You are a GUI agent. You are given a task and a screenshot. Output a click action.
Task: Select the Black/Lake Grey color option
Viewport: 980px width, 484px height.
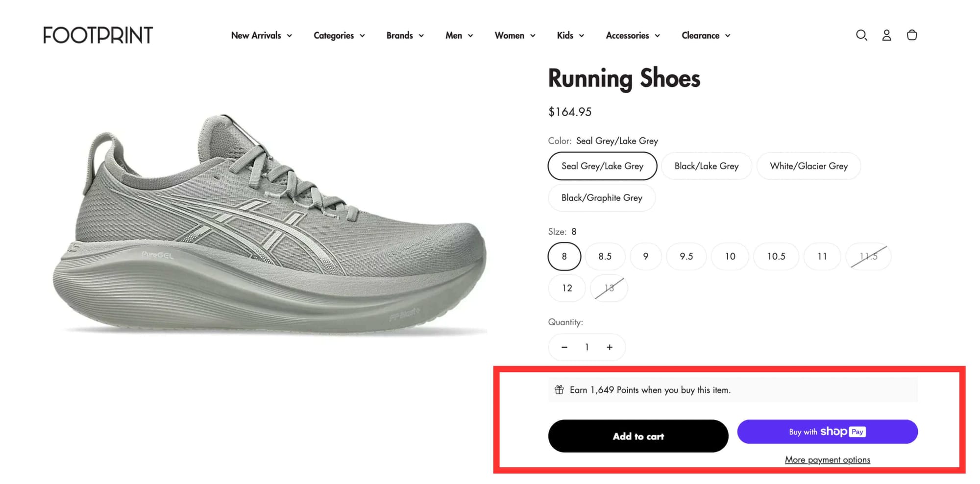706,166
